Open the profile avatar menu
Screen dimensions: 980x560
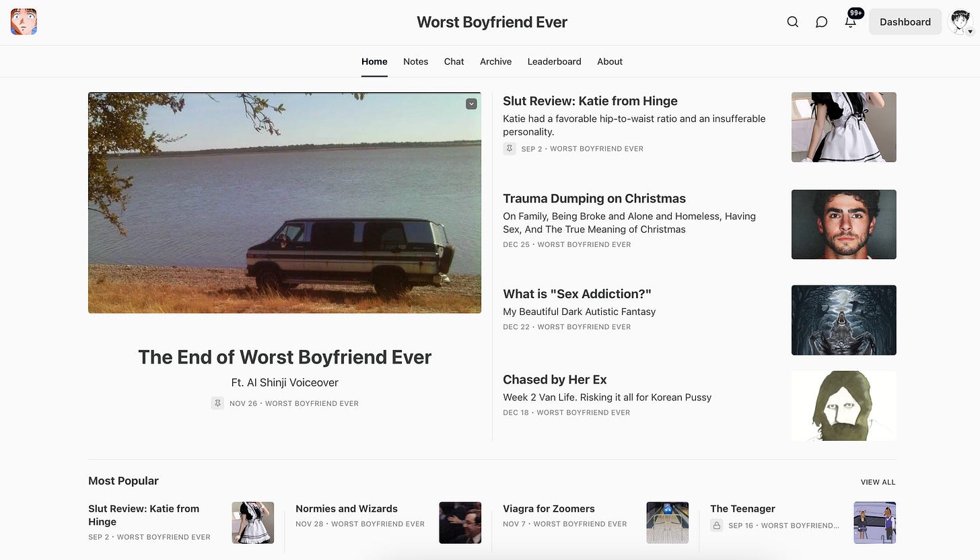click(960, 22)
